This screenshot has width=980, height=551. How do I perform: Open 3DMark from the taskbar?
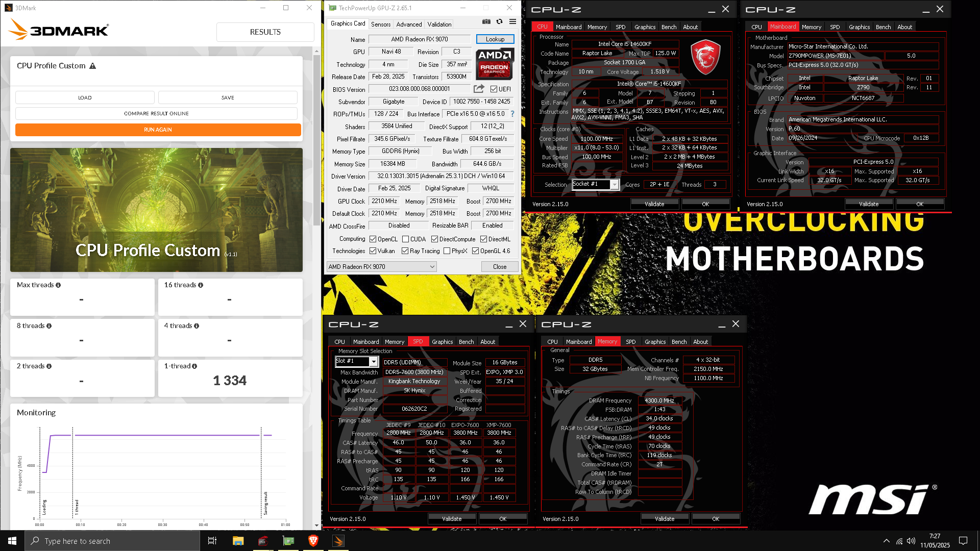coord(338,541)
